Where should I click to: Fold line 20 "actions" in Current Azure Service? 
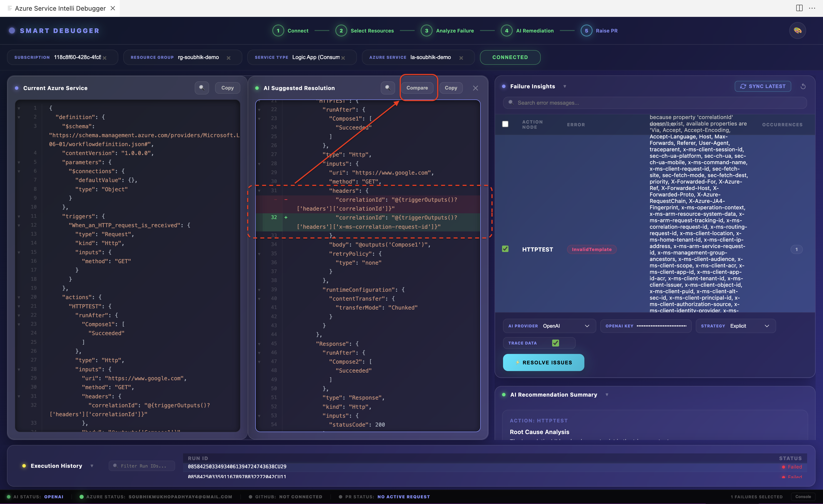pos(19,297)
